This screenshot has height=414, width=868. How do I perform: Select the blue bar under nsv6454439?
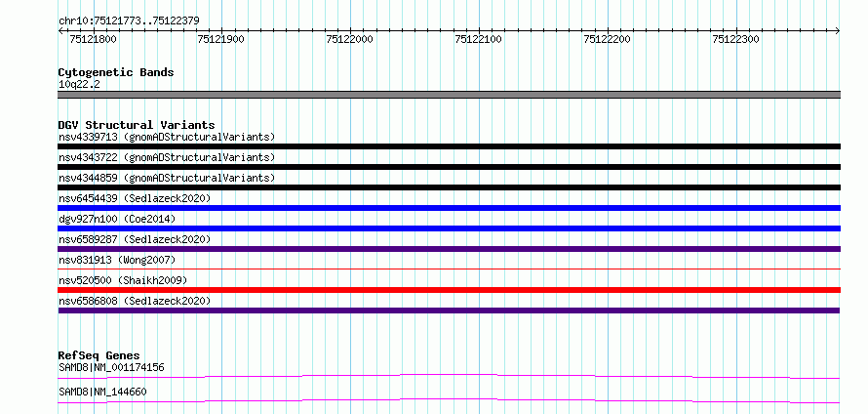(x=449, y=208)
